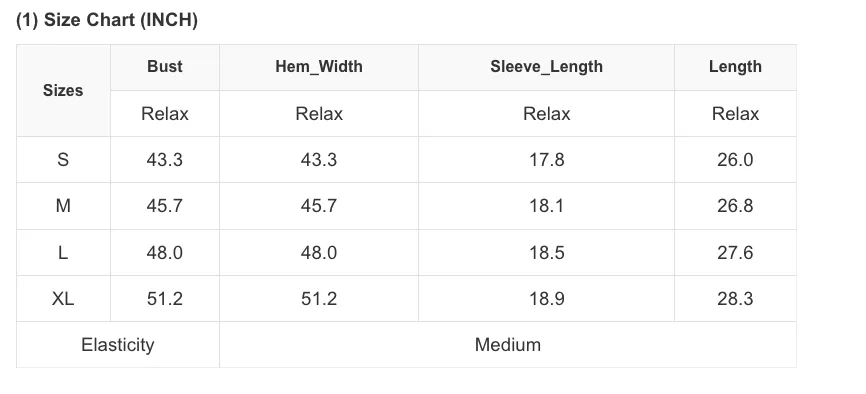Click Bust value 43.3 for size S
The width and height of the screenshot is (866, 394).
(x=165, y=160)
